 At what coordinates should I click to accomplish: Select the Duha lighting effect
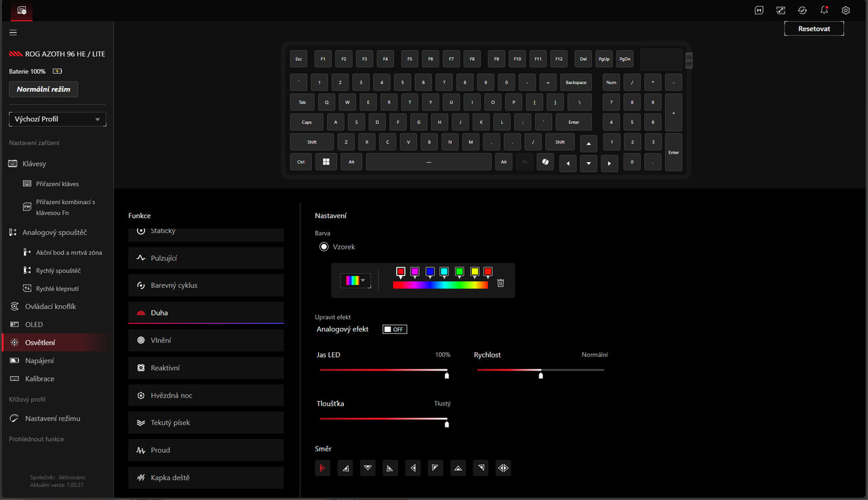point(205,313)
